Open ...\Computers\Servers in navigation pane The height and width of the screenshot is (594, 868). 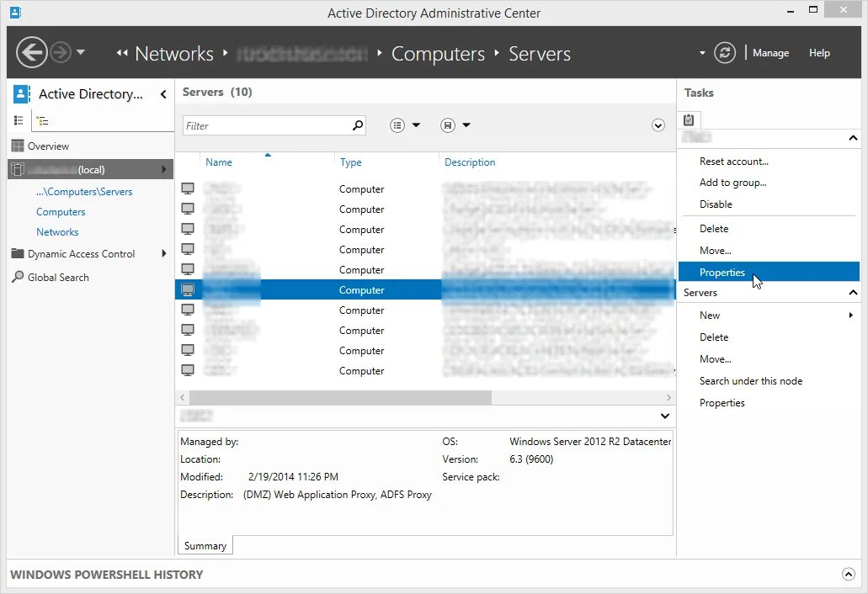tap(84, 191)
